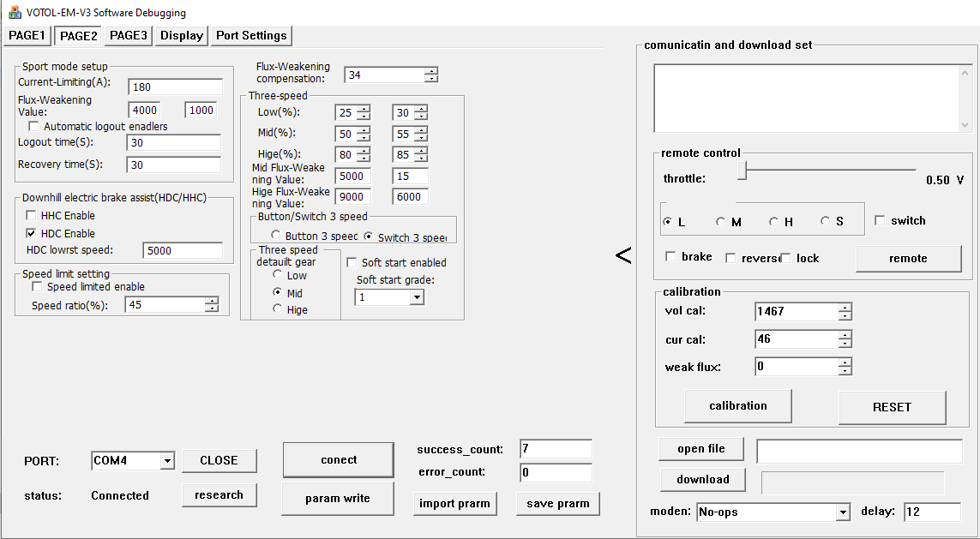Expand the Soft start grade dropdown
Image resolution: width=980 pixels, height=539 pixels.
(x=417, y=297)
